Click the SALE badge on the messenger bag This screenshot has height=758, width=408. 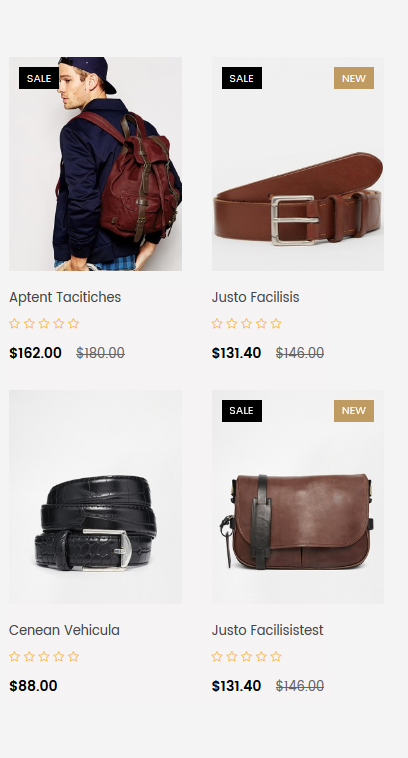(242, 410)
